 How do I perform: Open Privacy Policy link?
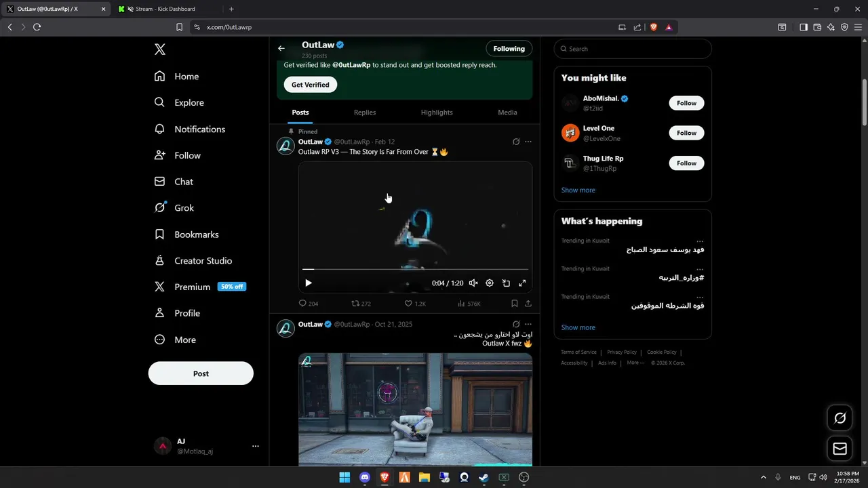coord(622,352)
